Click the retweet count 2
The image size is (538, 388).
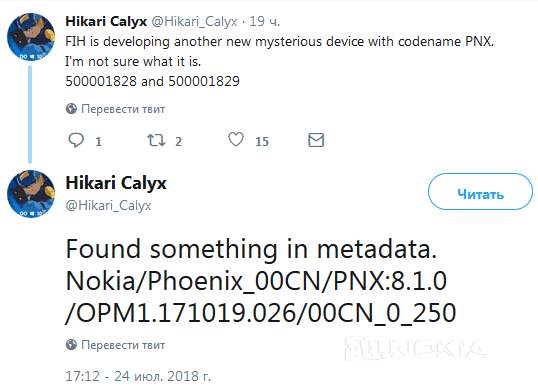[x=178, y=141]
